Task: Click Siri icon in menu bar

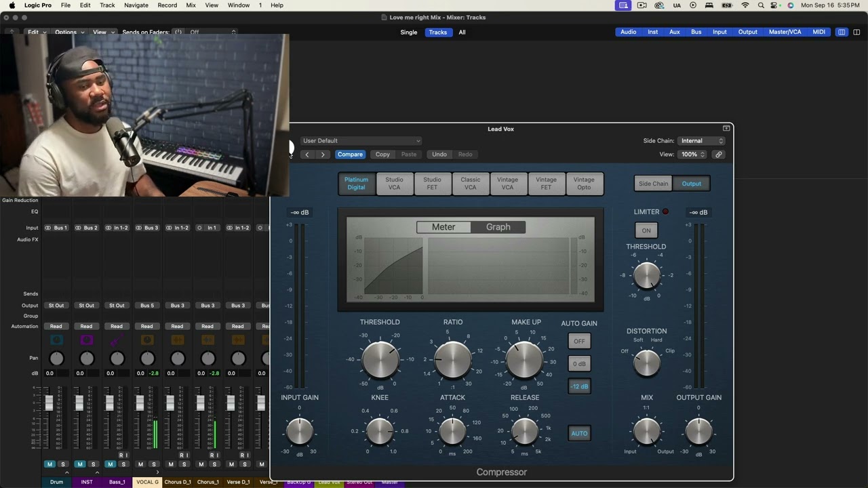Action: point(791,5)
